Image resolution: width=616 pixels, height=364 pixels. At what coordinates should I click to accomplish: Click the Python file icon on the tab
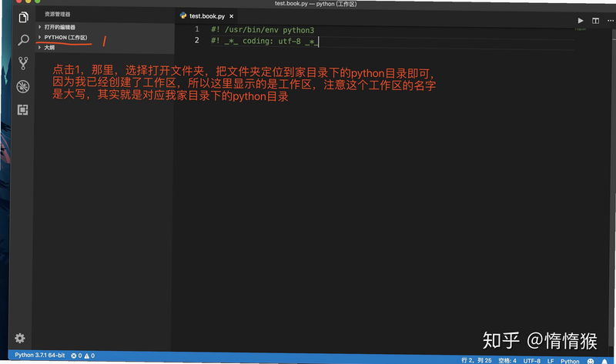[x=183, y=15]
